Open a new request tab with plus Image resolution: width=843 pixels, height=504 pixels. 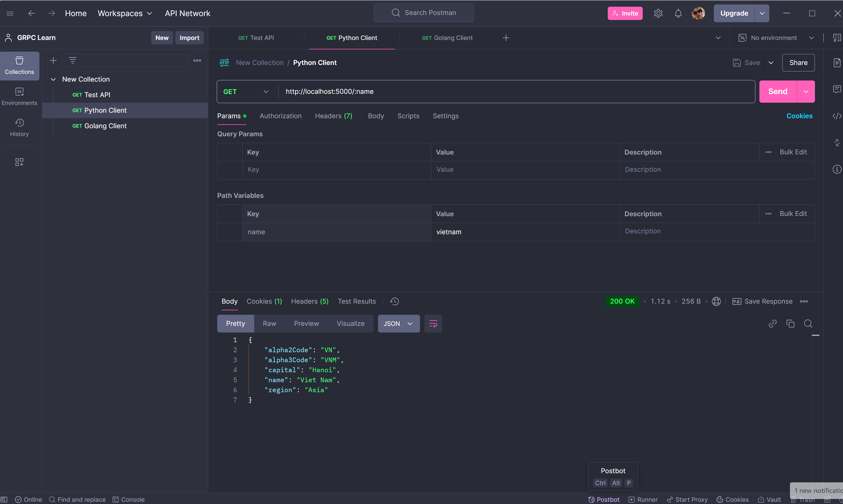506,38
